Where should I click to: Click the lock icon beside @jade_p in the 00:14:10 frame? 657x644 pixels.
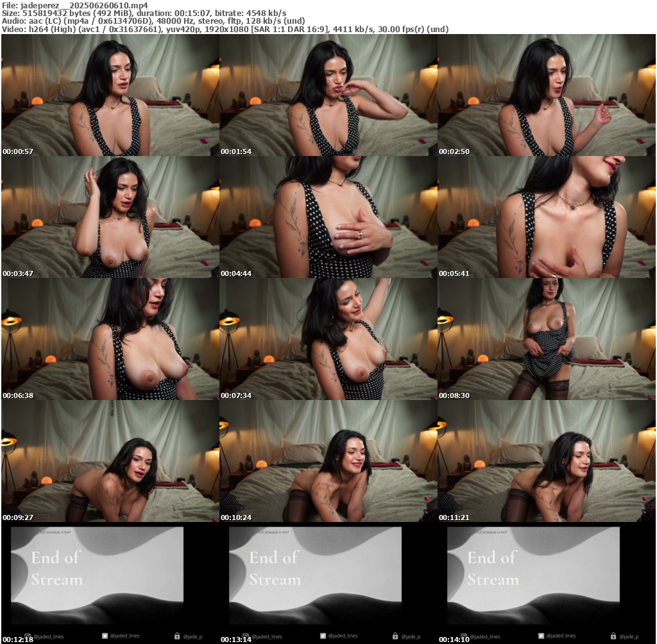pyautogui.click(x=613, y=636)
